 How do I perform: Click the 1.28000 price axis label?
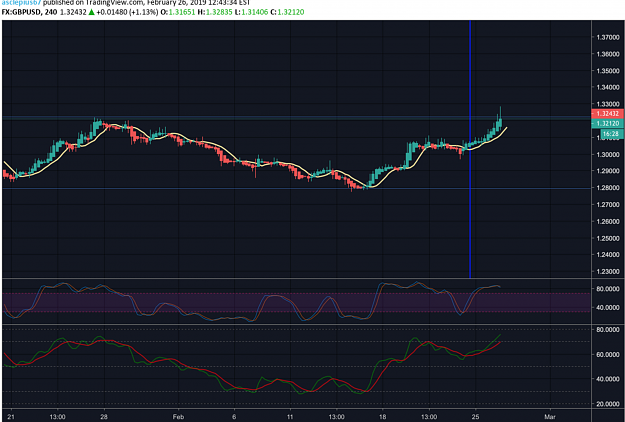[607, 188]
